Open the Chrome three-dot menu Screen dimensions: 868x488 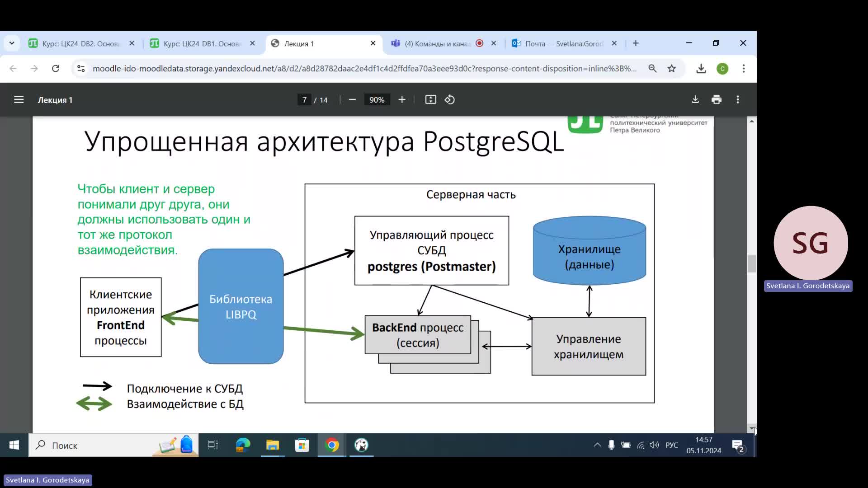coord(744,69)
